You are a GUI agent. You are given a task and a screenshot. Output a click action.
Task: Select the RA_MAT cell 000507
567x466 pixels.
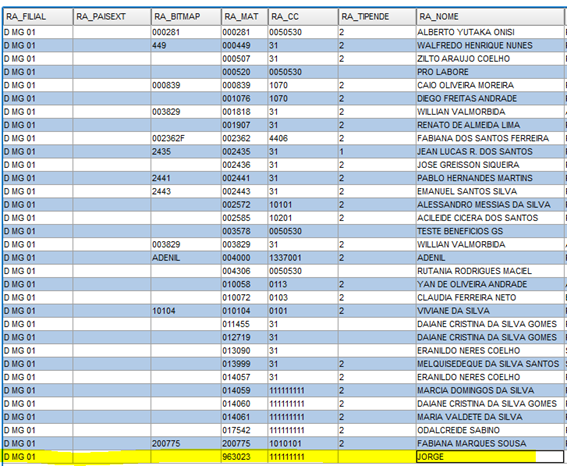[244, 59]
